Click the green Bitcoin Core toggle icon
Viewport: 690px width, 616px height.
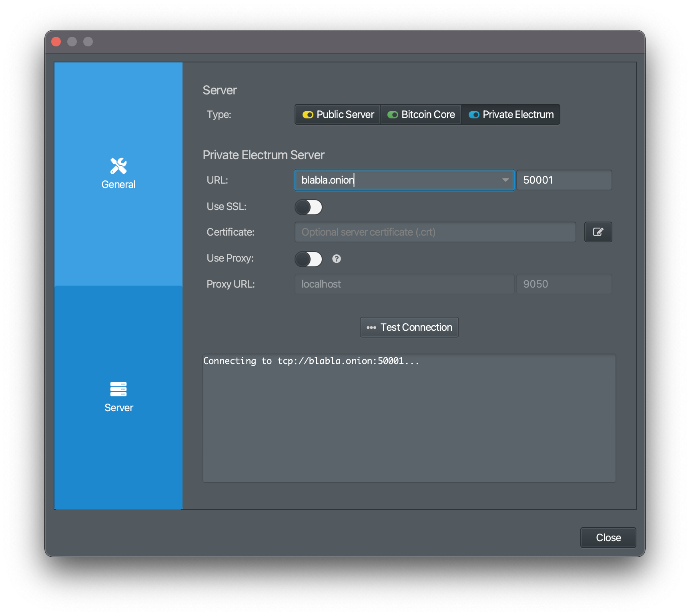[x=393, y=115]
